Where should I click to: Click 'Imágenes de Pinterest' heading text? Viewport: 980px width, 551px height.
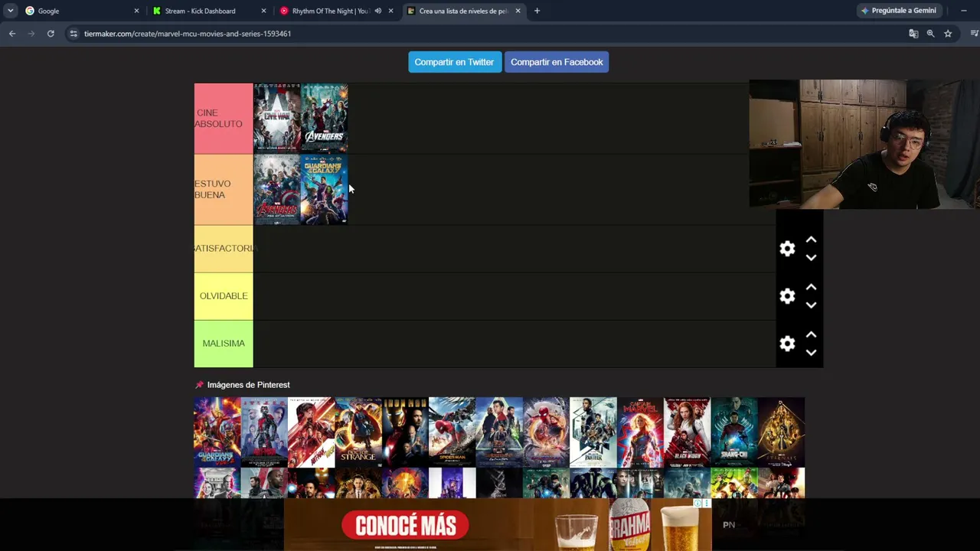(x=248, y=385)
